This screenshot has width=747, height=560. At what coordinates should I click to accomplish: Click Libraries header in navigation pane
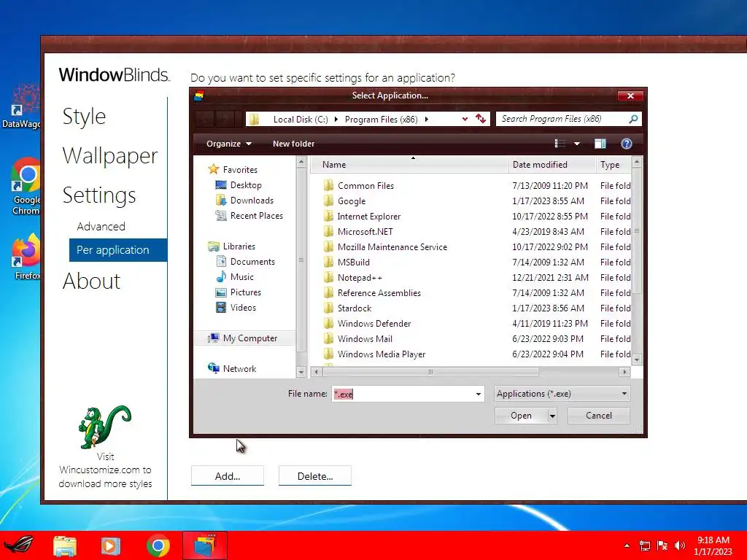pos(239,246)
